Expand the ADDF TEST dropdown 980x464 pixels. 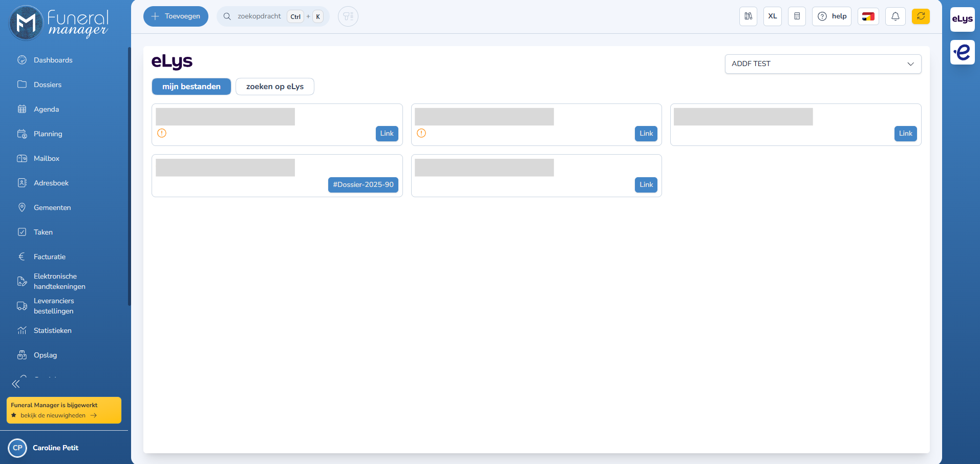point(823,64)
